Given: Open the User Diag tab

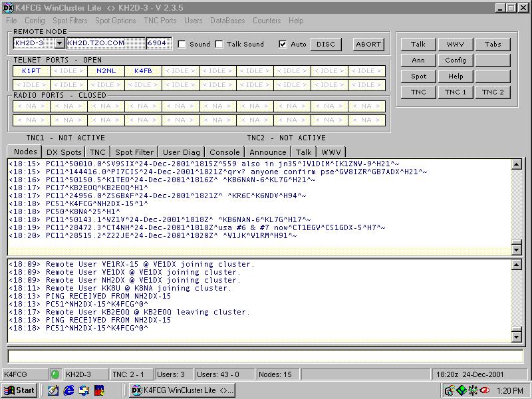Looking at the screenshot, I should click(181, 152).
